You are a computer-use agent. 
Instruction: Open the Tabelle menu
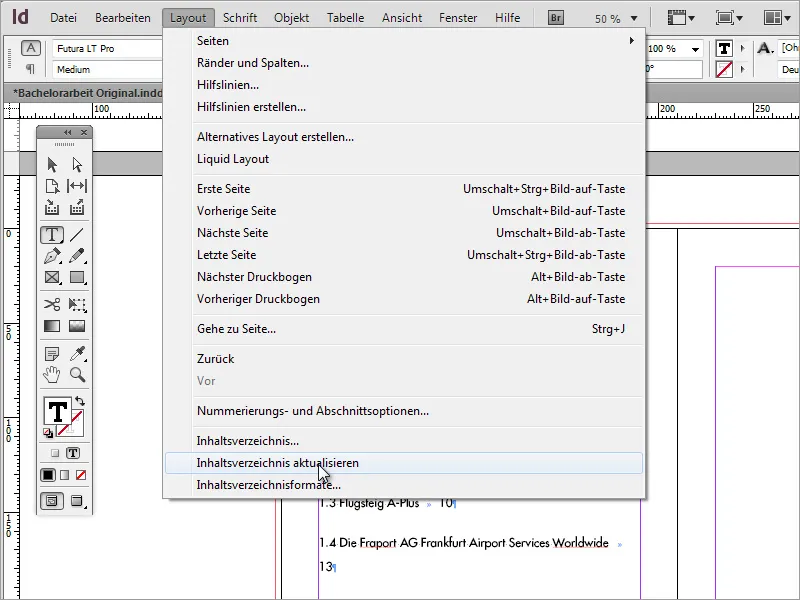click(x=345, y=18)
